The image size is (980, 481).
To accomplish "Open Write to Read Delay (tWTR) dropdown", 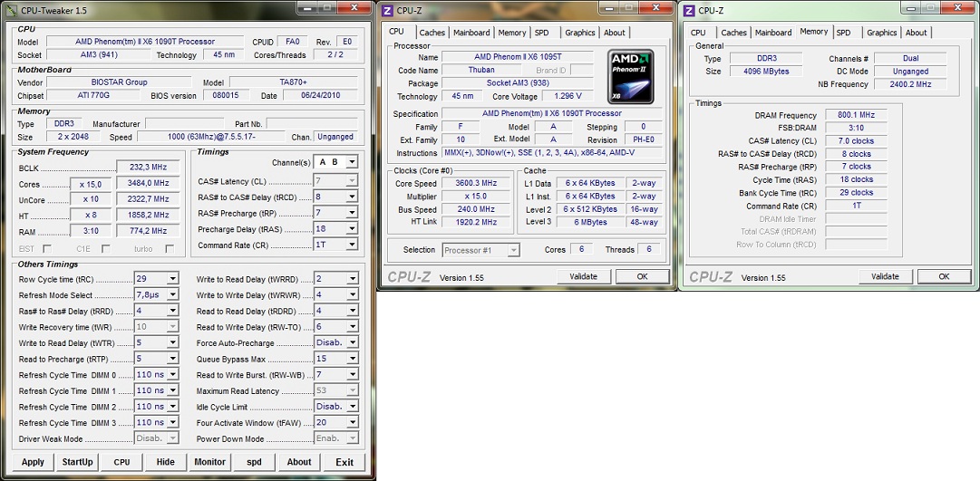I will click(172, 343).
